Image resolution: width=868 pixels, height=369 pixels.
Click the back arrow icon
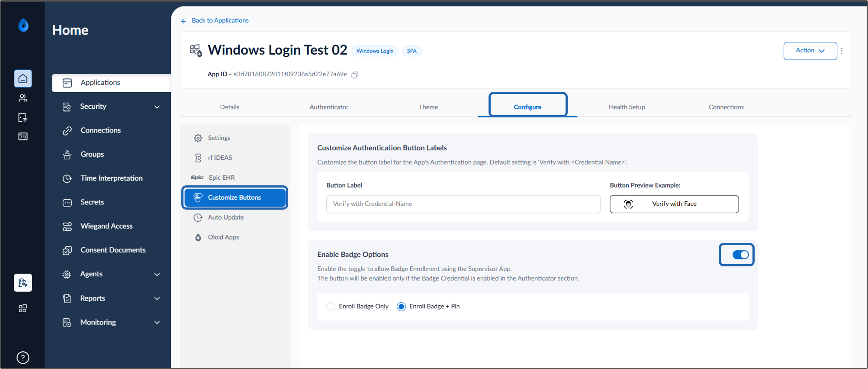click(184, 21)
